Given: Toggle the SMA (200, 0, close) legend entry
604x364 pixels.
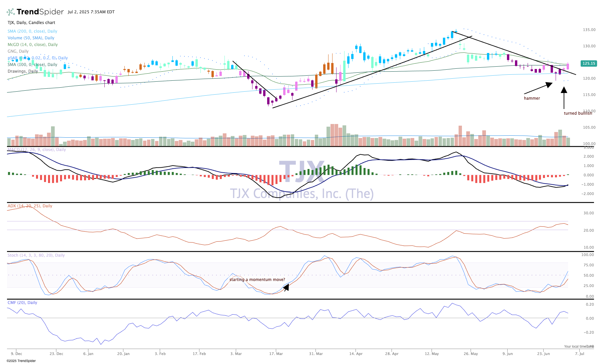Looking at the screenshot, I should [x=32, y=31].
